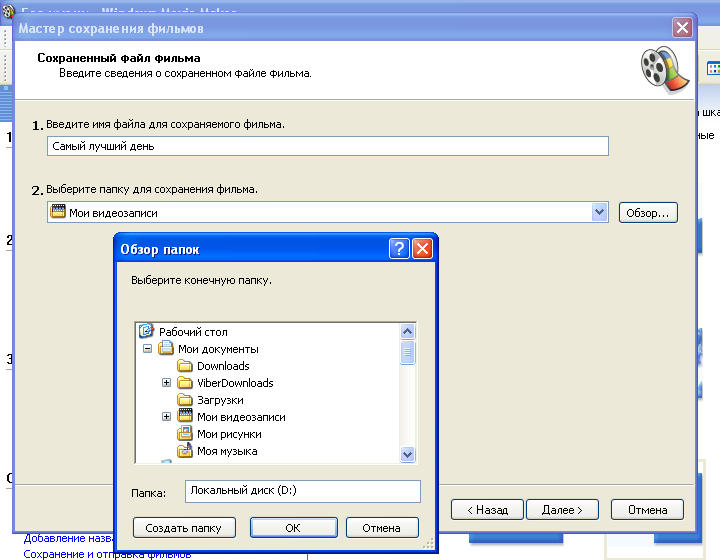Close the Мастер сохранения фильмов window
Viewport: 720px width, 560px height.
click(x=682, y=28)
